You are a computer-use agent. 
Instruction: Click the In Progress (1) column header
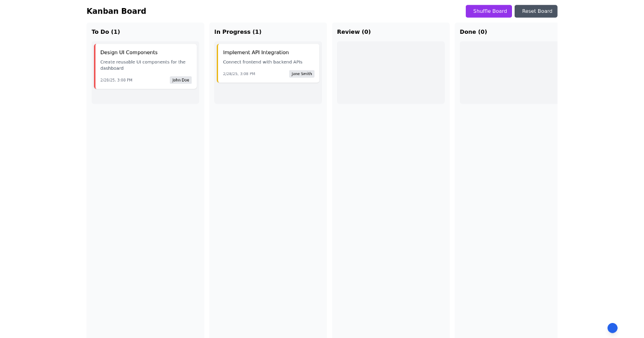(238, 32)
